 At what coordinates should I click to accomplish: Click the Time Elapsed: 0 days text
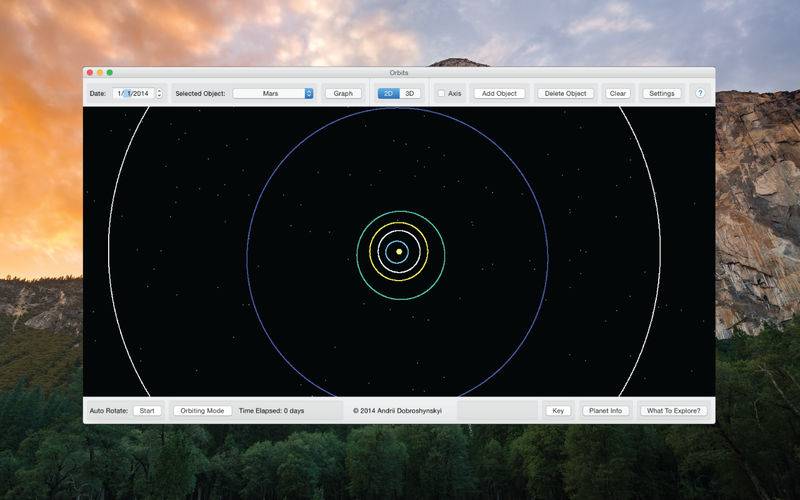pos(271,411)
